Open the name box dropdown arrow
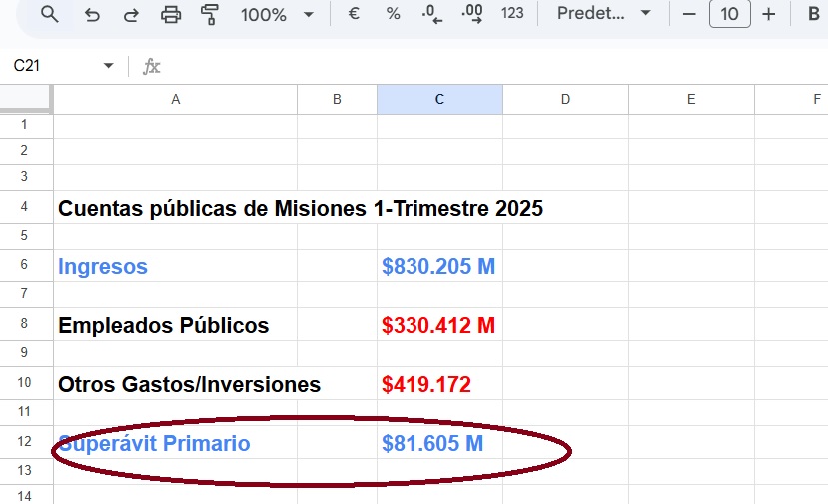This screenshot has width=828, height=504. pos(109,66)
